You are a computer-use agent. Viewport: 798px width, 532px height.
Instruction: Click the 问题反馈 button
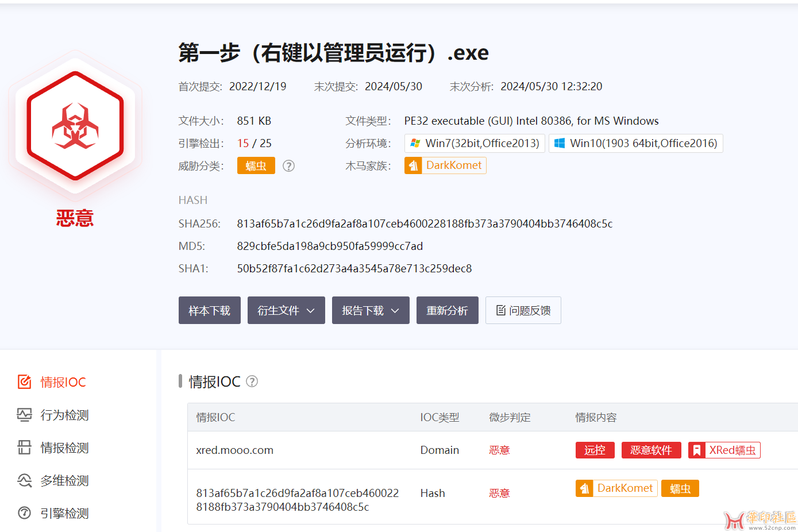[x=523, y=310]
